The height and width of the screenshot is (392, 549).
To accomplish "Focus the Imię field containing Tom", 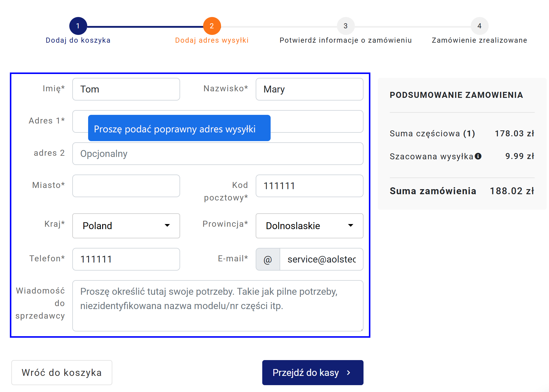I will tap(126, 89).
